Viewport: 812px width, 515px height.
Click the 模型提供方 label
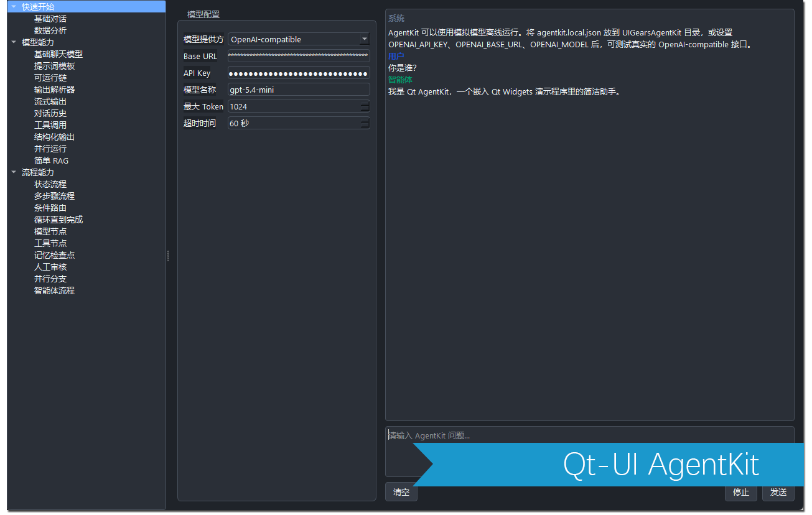click(203, 39)
